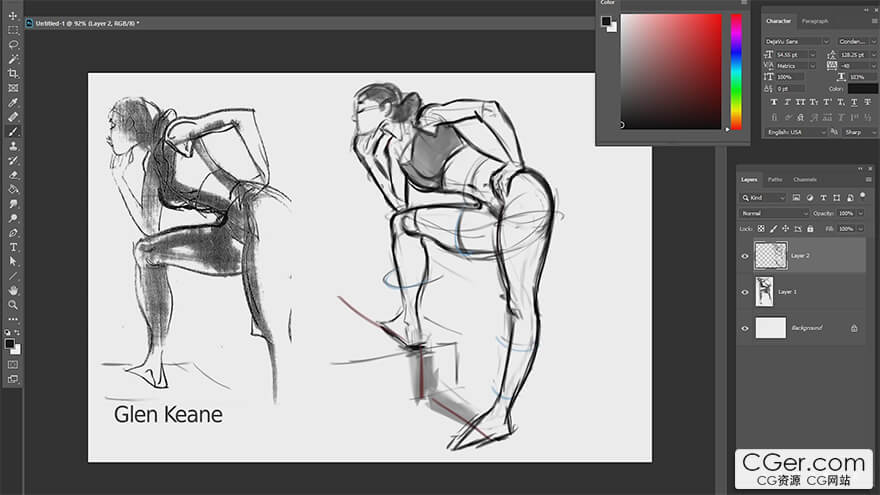Open the Character text color swatch
The image size is (880, 495).
[862, 89]
